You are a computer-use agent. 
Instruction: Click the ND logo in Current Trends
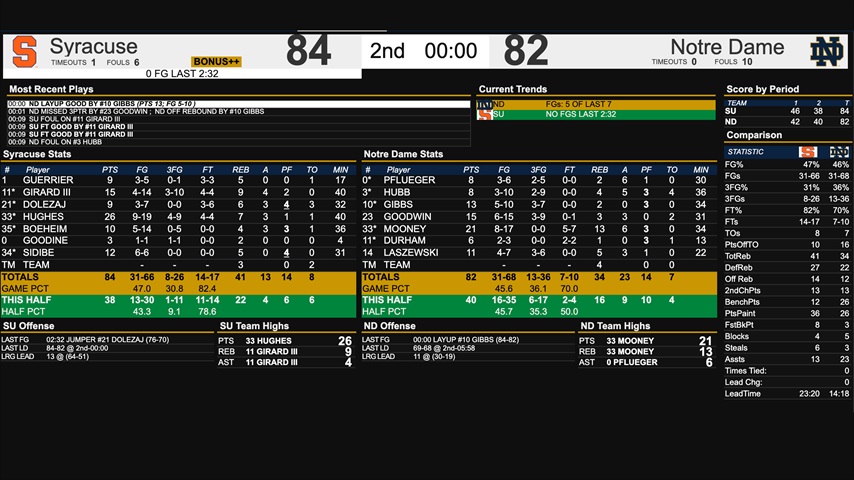point(485,104)
